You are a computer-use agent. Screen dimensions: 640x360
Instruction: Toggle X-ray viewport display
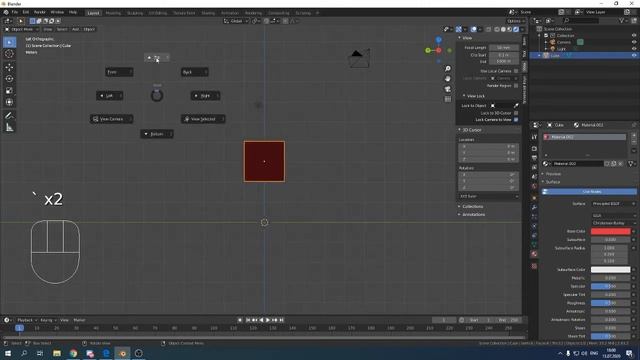[x=488, y=29]
